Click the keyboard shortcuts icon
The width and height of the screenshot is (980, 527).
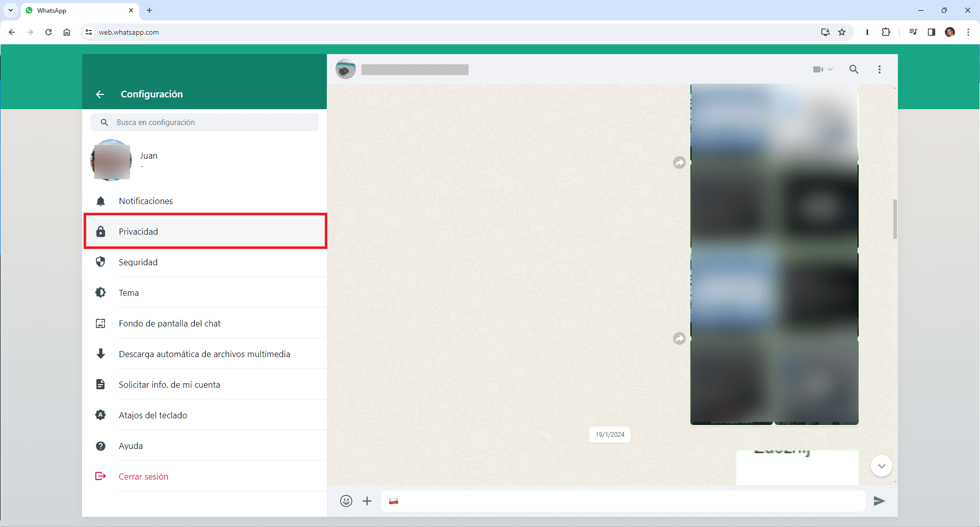101,415
